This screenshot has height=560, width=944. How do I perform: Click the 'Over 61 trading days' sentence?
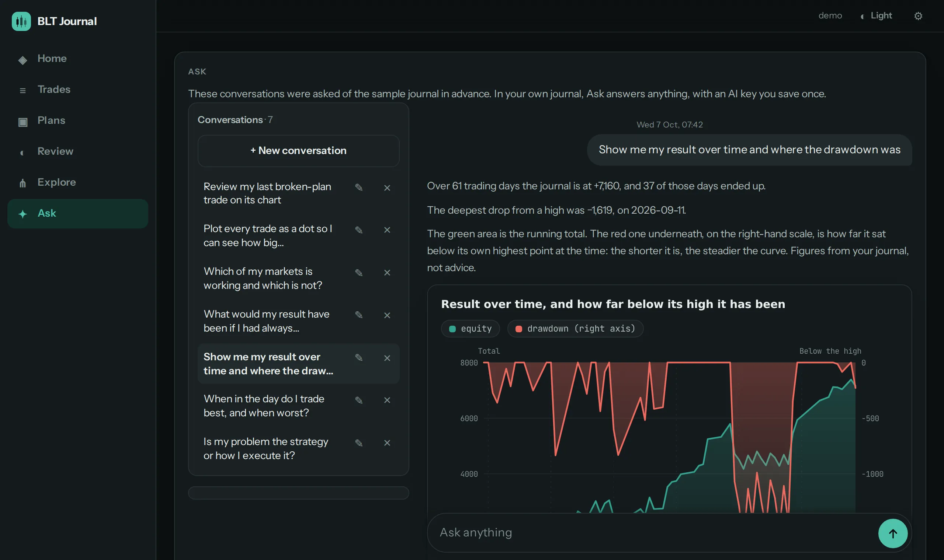596,186
